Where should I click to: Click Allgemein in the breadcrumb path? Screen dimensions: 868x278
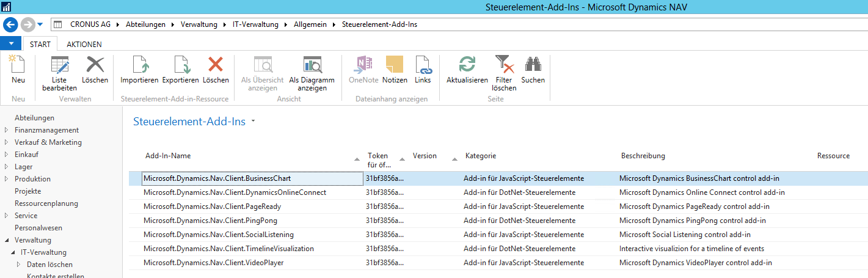(x=310, y=24)
